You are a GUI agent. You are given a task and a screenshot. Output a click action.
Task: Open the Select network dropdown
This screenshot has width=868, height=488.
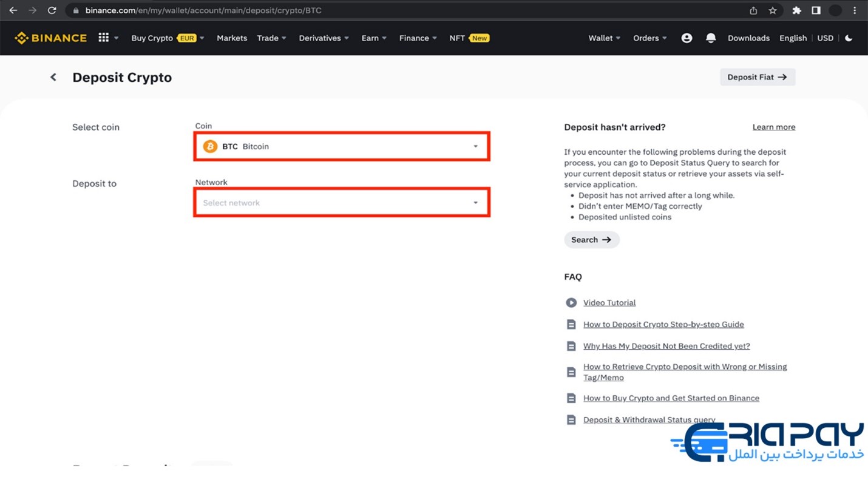(x=342, y=203)
